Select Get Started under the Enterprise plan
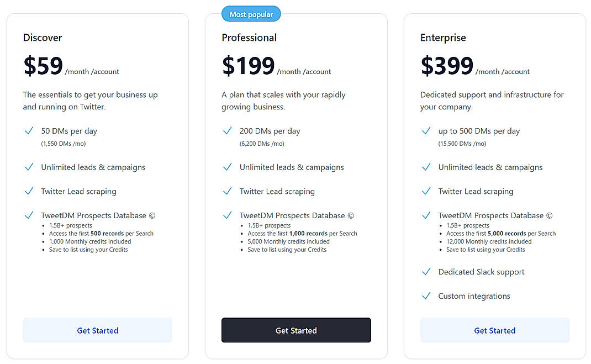This screenshot has height=364, width=591. coord(494,330)
